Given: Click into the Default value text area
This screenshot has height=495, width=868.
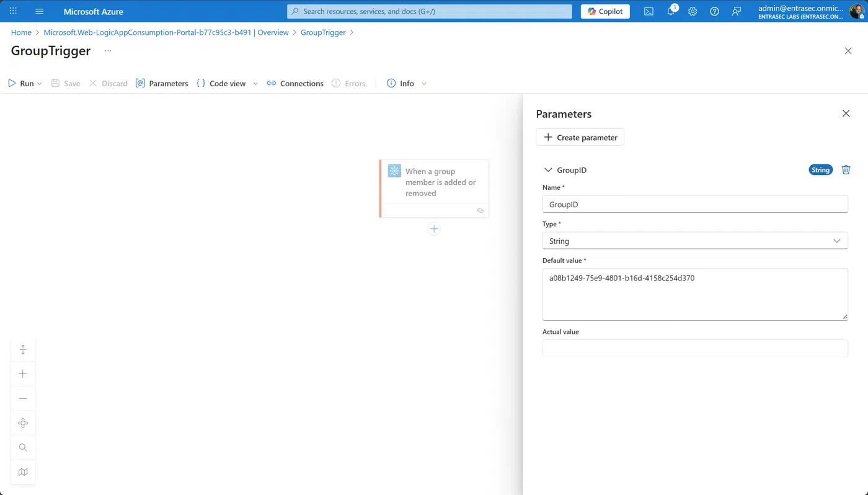Looking at the screenshot, I should 695,294.
